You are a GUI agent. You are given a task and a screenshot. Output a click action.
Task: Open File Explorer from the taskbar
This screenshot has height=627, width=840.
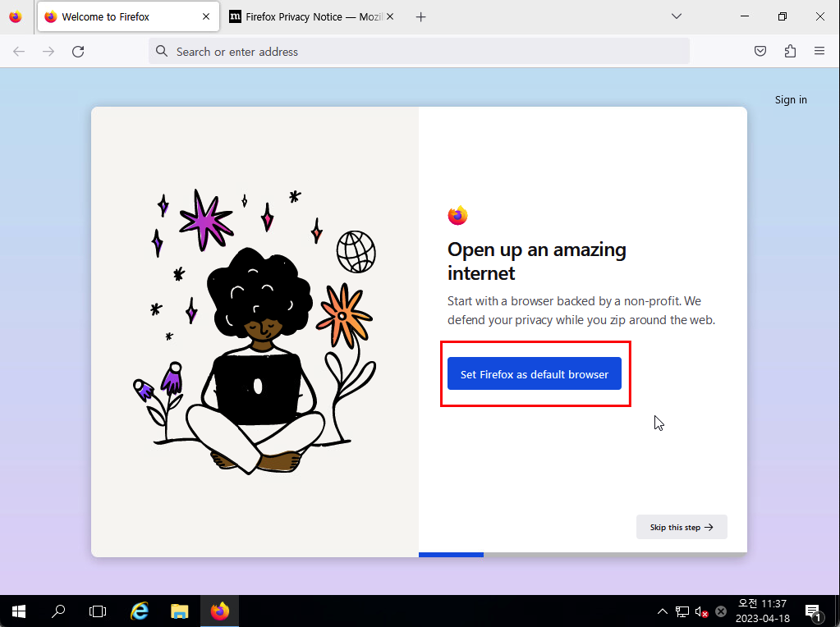point(180,611)
